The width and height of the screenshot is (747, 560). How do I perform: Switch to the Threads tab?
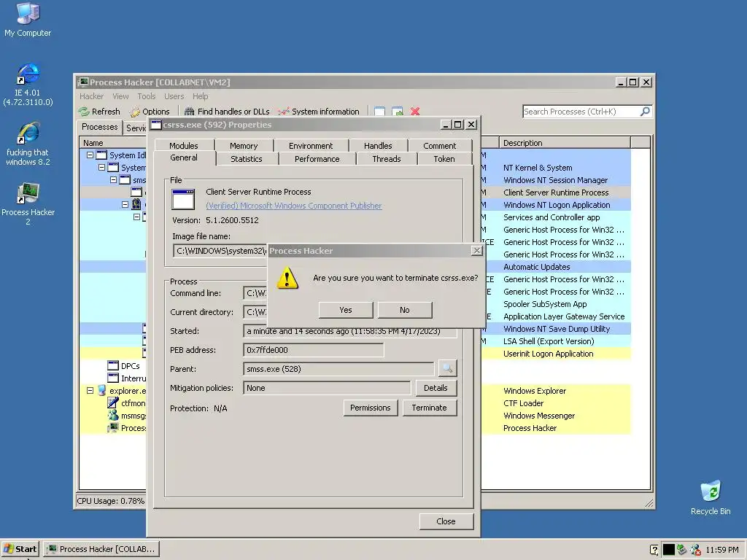(x=387, y=159)
